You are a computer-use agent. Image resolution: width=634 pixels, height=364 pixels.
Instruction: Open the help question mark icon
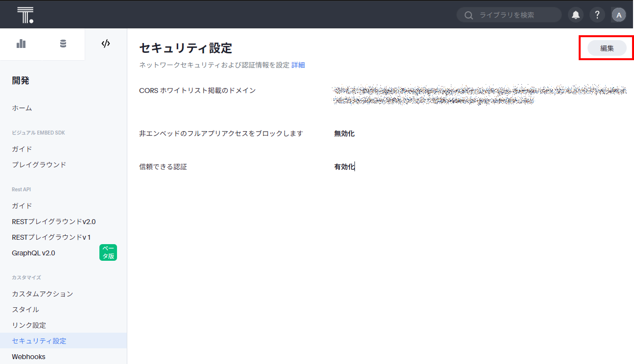tap(597, 15)
